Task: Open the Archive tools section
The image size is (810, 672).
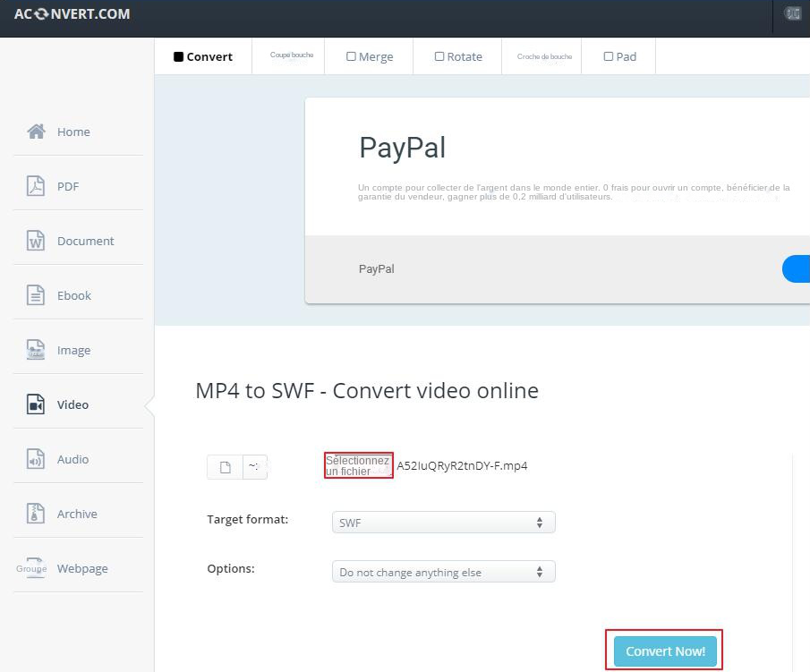Action: pos(78,514)
